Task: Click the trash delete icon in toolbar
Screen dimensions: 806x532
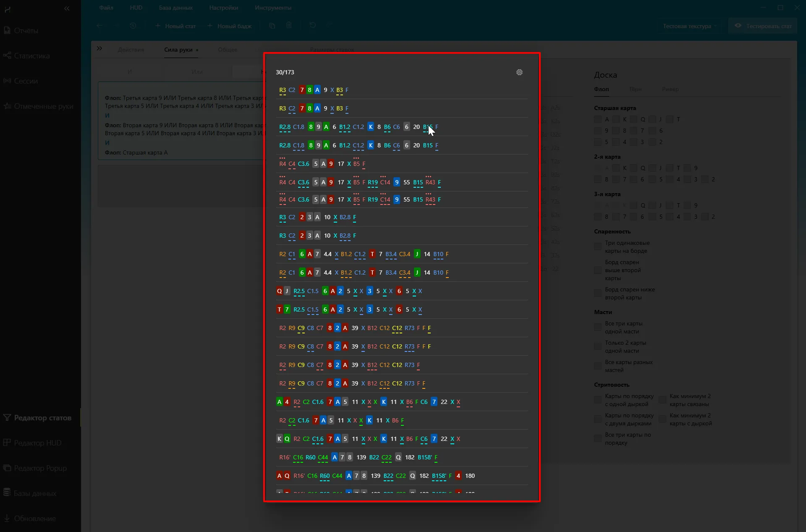Action: [289, 26]
